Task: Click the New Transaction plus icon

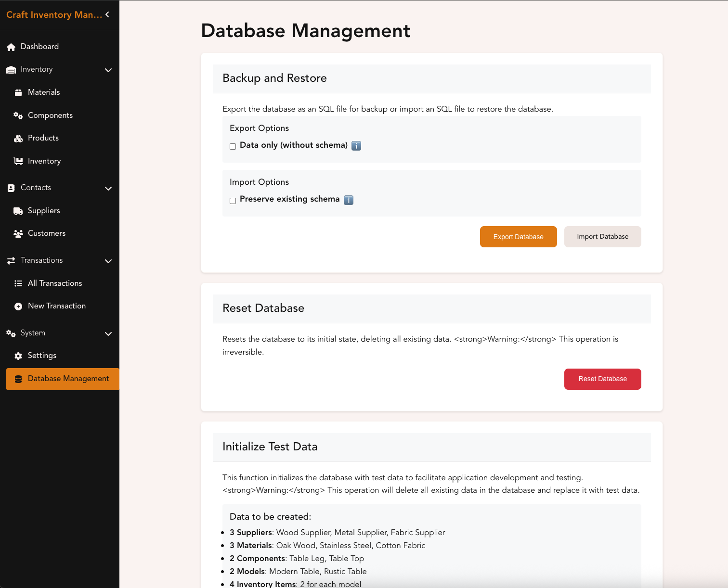Action: tap(18, 306)
